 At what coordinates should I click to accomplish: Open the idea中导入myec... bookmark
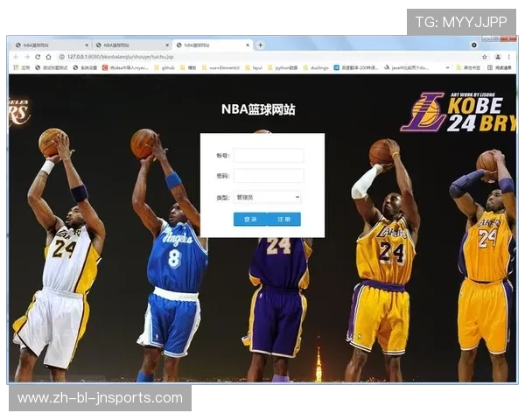click(125, 67)
